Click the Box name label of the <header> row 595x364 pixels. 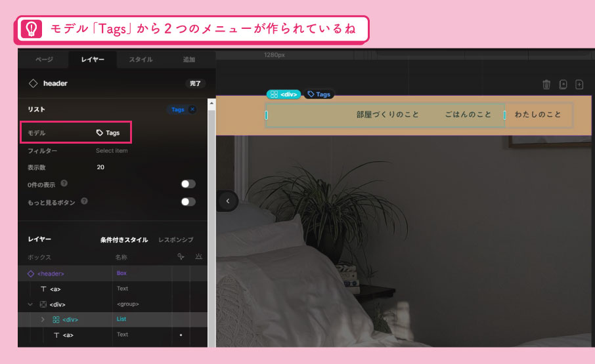pos(121,273)
